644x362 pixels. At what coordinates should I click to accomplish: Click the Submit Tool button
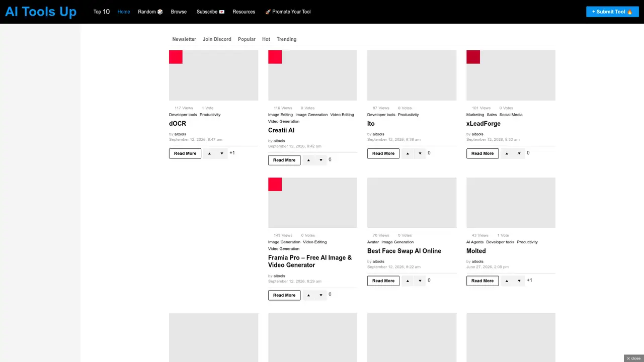click(612, 12)
